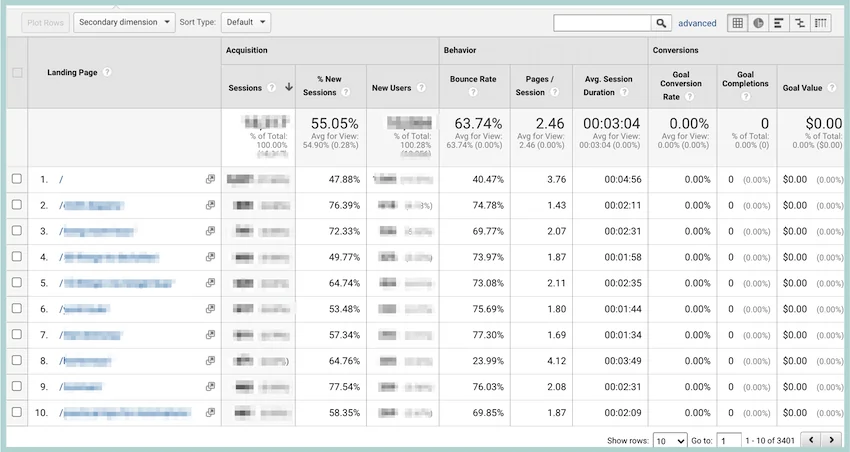Screen dimensions: 850x452
Task: Click the 23.99% bounce rate cell
Action: [x=488, y=360]
